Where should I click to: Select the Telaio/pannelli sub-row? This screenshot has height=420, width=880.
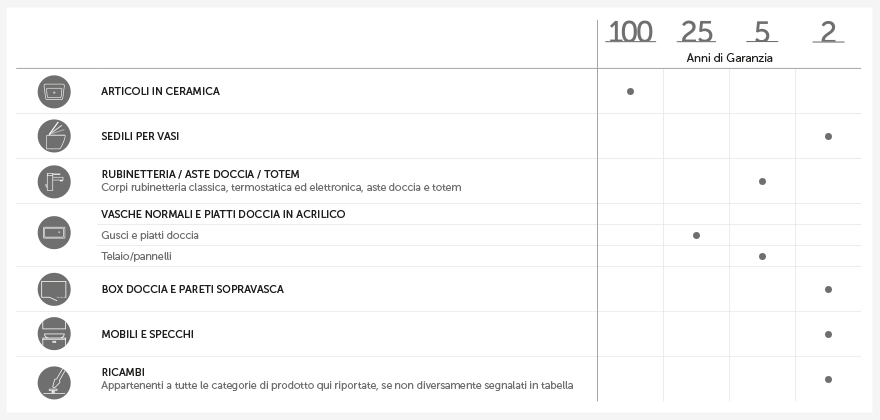(479, 256)
